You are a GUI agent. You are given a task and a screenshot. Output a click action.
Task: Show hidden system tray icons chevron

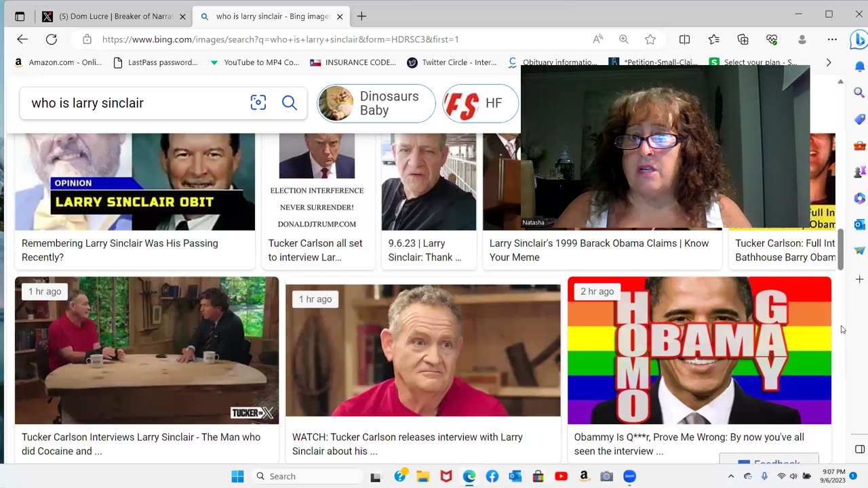coord(731,476)
